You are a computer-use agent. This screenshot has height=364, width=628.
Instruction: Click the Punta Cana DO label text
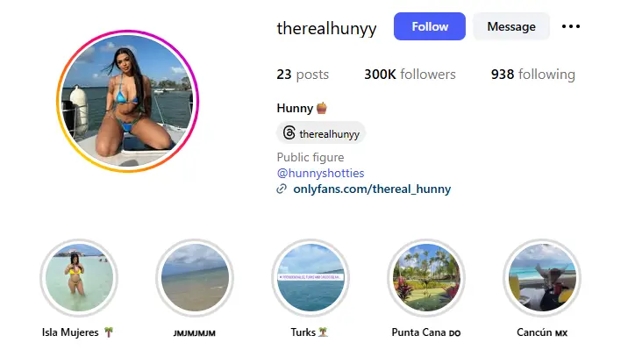click(426, 332)
